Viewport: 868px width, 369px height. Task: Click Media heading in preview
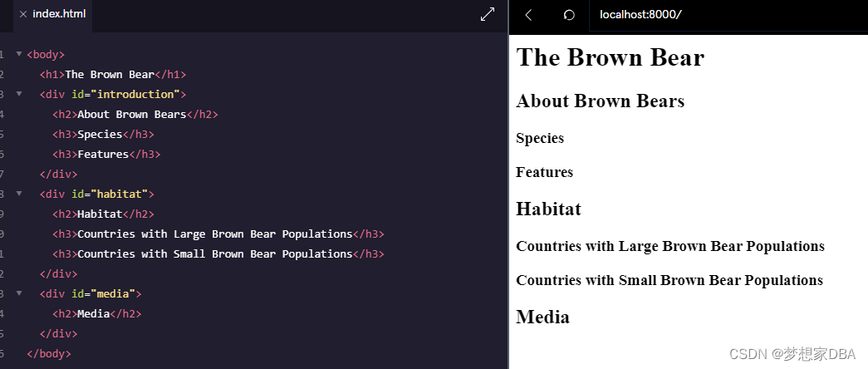pyautogui.click(x=542, y=317)
